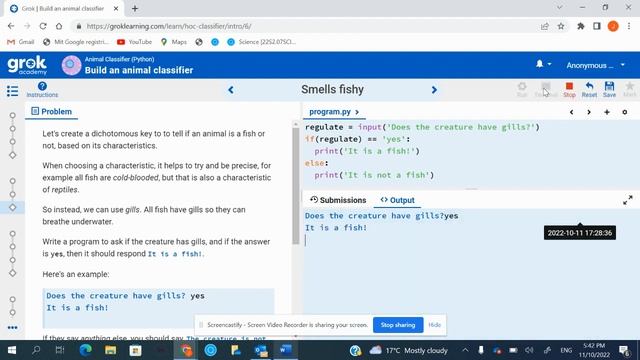Click the Stop button
The width and height of the screenshot is (640, 360).
pos(569,89)
